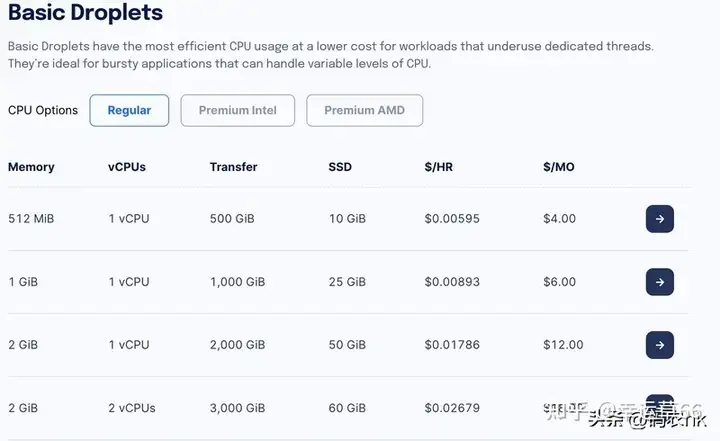Click arrow icon on the 2 vCPUs row
The image size is (720, 441).
(660, 404)
